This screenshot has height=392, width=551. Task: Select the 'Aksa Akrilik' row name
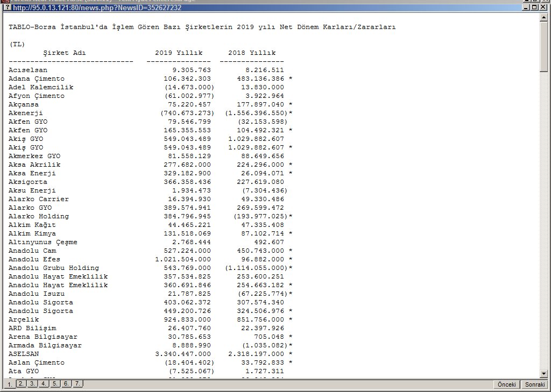34,165
